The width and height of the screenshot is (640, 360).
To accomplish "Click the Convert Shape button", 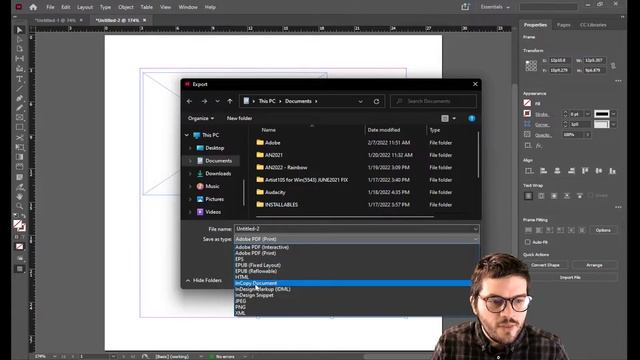I will [x=545, y=265].
